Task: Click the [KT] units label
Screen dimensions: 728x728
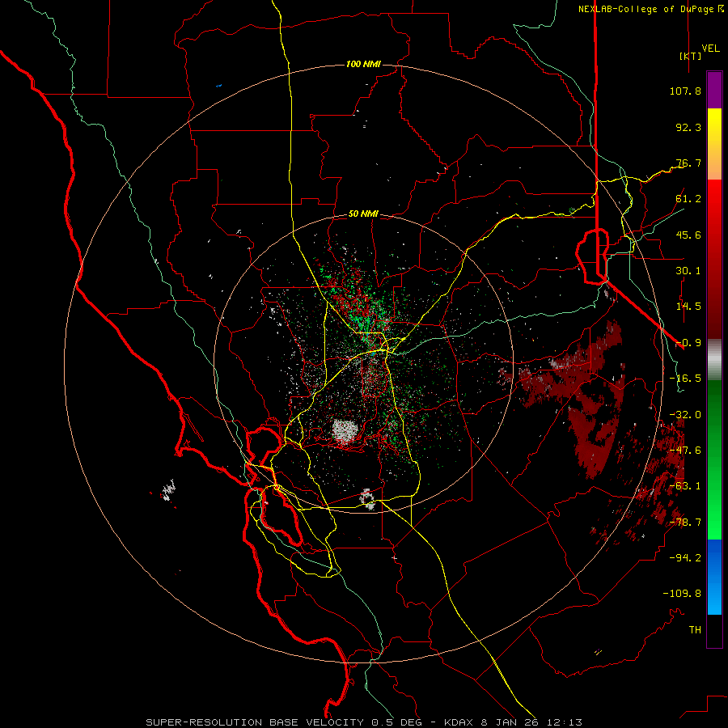Action: 691,56
